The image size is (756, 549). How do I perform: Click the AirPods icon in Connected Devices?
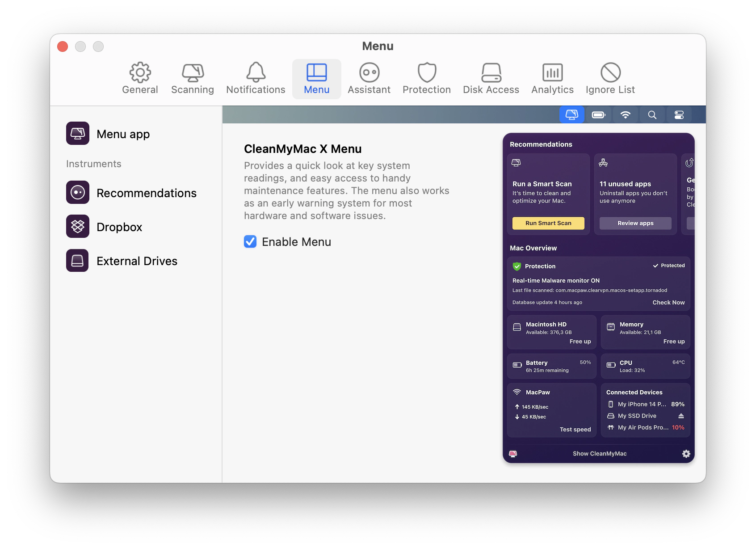(x=611, y=427)
